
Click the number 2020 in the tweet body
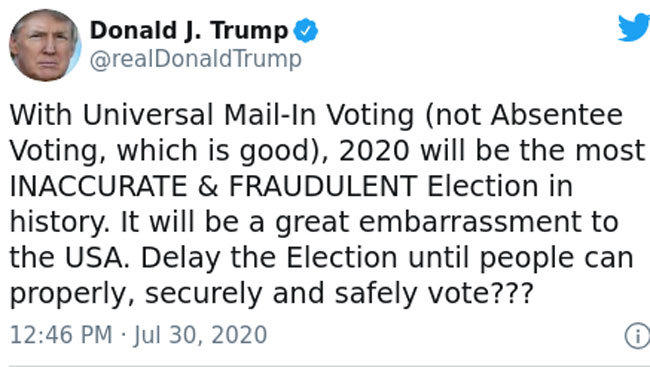[374, 150]
